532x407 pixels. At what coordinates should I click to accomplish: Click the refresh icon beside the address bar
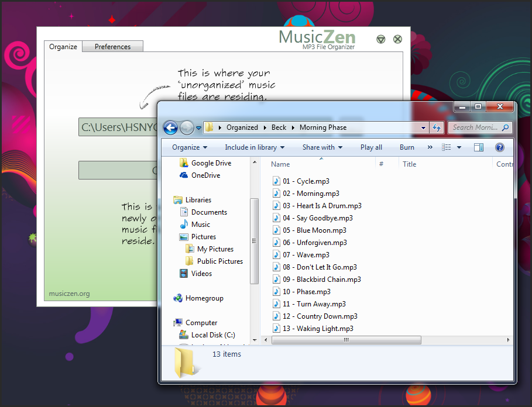click(437, 127)
